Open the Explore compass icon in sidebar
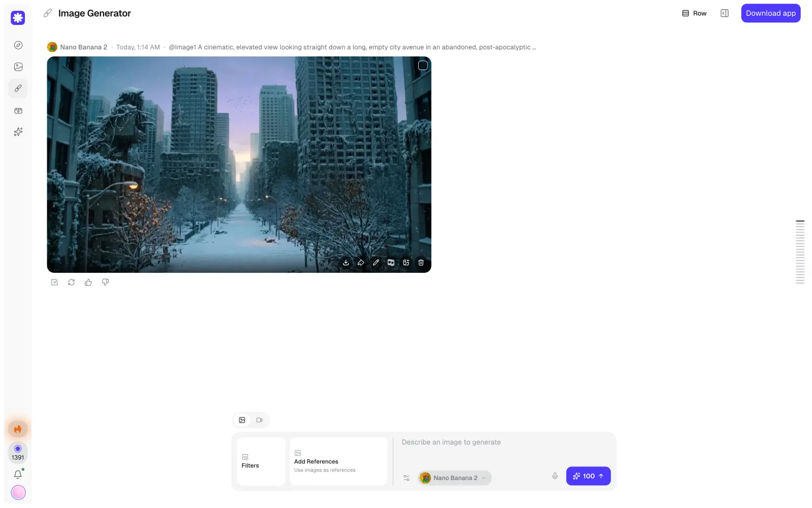The image size is (812, 508). pyautogui.click(x=18, y=45)
